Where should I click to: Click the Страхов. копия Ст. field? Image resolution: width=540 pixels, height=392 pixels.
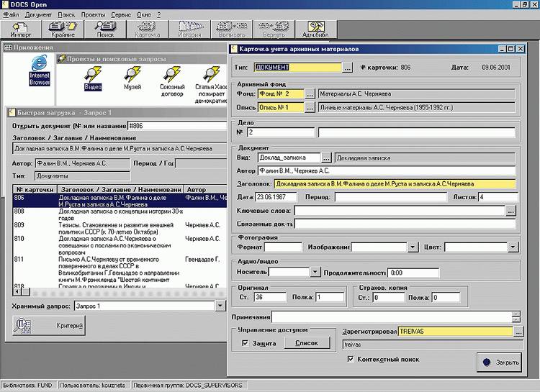click(x=388, y=298)
